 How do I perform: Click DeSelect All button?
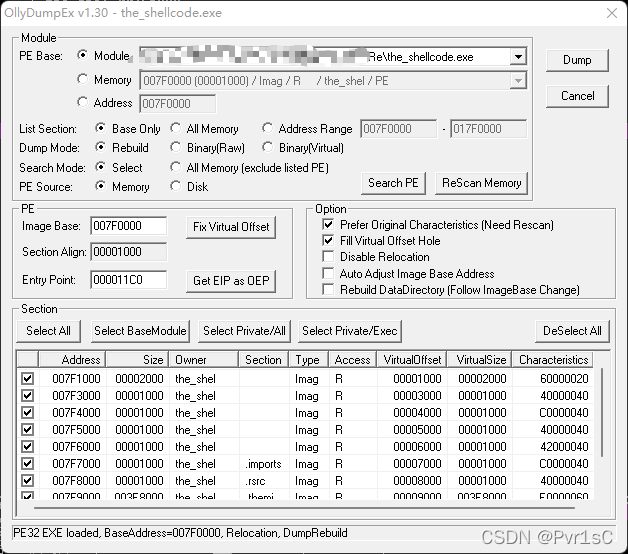point(572,331)
